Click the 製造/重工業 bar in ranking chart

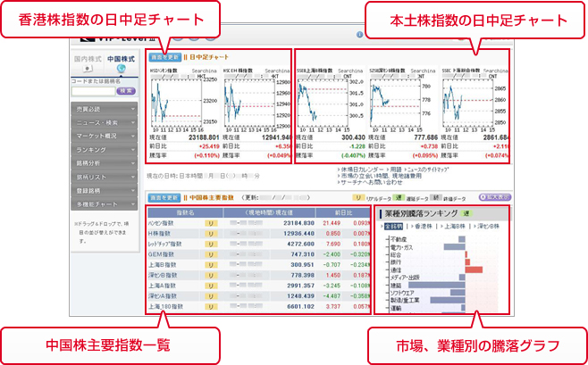[448, 300]
